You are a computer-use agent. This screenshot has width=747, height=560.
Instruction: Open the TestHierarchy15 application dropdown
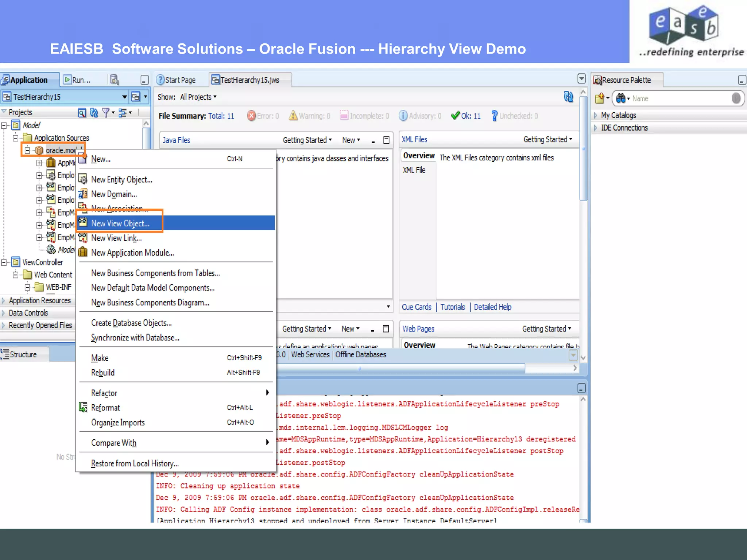pyautogui.click(x=124, y=97)
